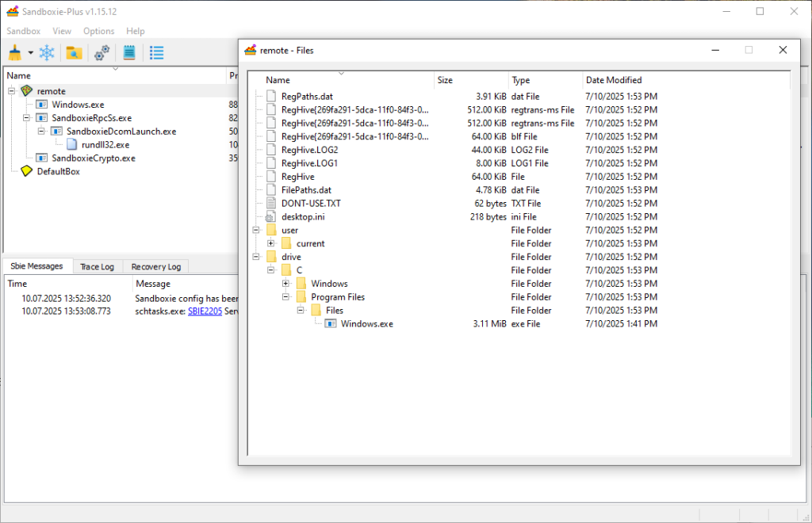This screenshot has height=523, width=812.
Task: Click the folder with magnifier toolbar icon
Action: click(74, 52)
